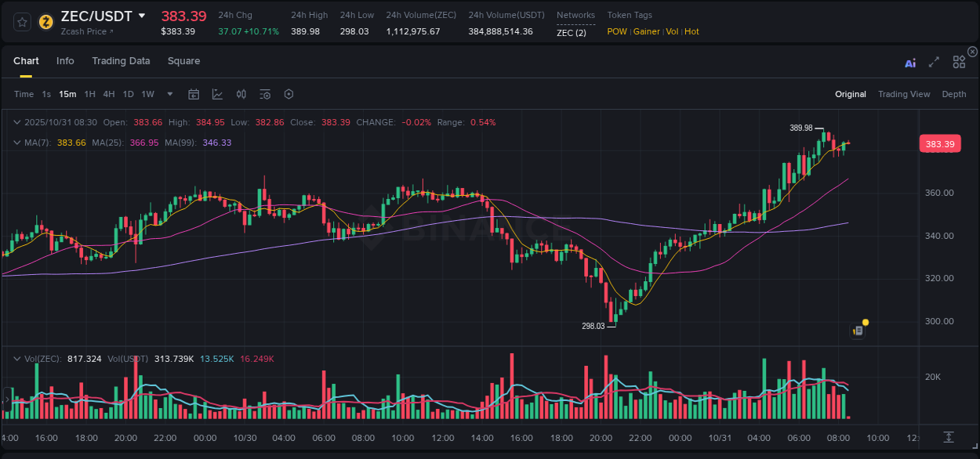Screen dimensions: 980x459
Task: Collapse the OHLC price info row
Action: tap(17, 121)
